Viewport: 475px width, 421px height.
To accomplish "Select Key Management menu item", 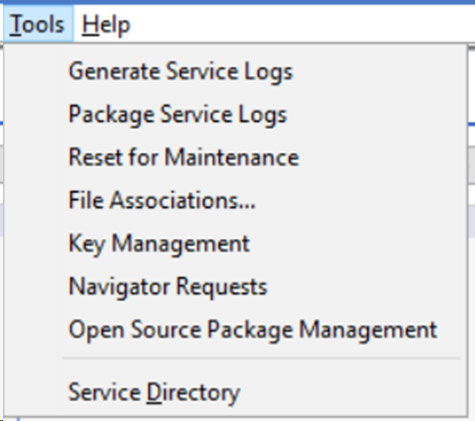I will pos(235,243).
